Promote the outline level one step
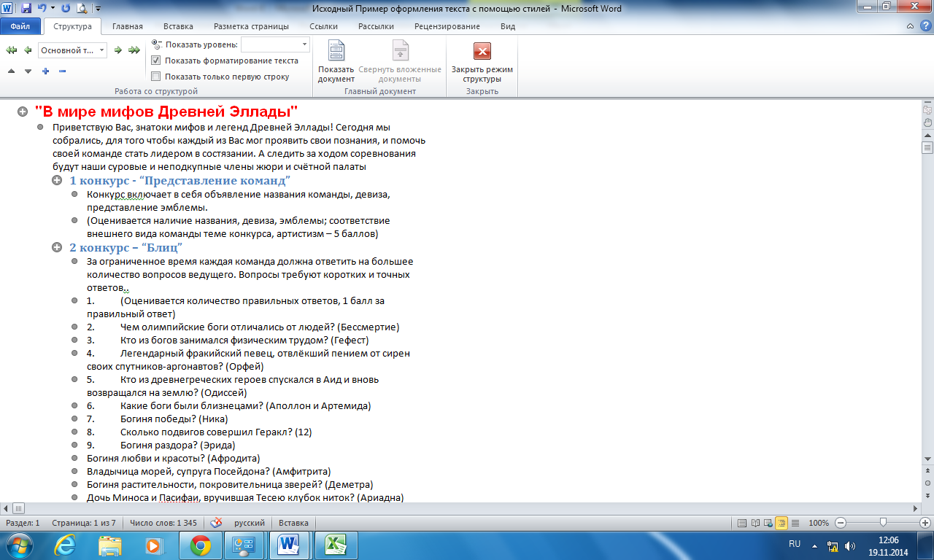This screenshot has width=934, height=560. (28, 50)
